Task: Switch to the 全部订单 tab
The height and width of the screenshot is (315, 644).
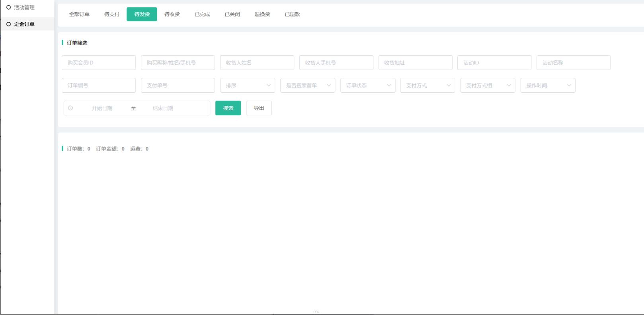Action: pyautogui.click(x=79, y=14)
